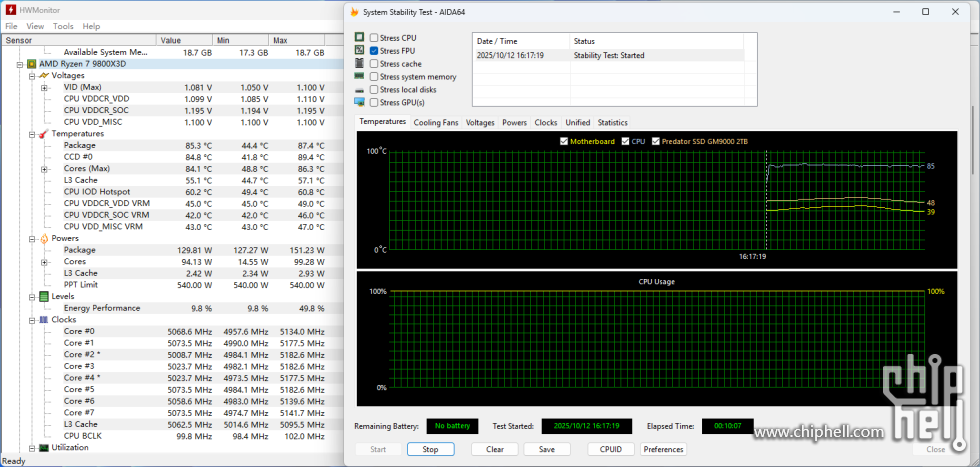Screen dimensions: 980x467
Task: Click the Voltages lightning icon in sensor tree
Action: click(43, 76)
